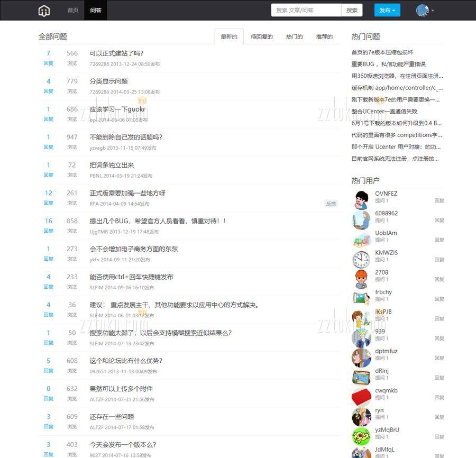This screenshot has width=476, height=458.
Task: Click UobIAm user avatar
Action: 361,239
